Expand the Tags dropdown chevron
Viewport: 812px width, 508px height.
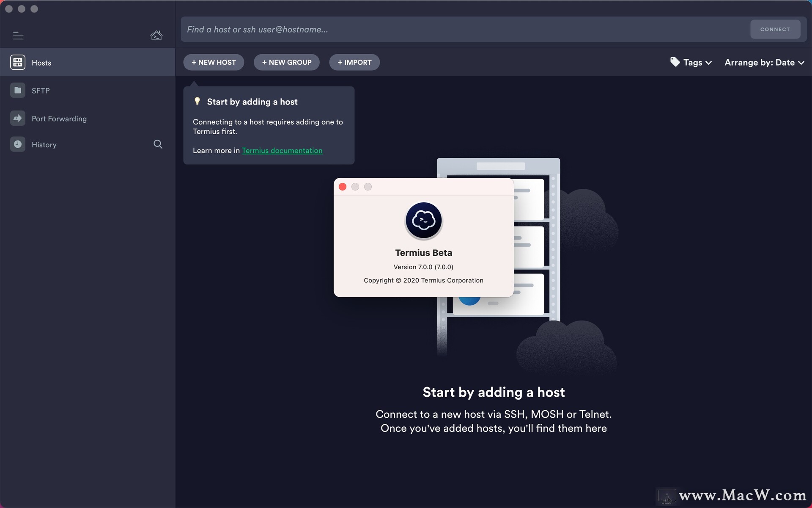(x=709, y=63)
